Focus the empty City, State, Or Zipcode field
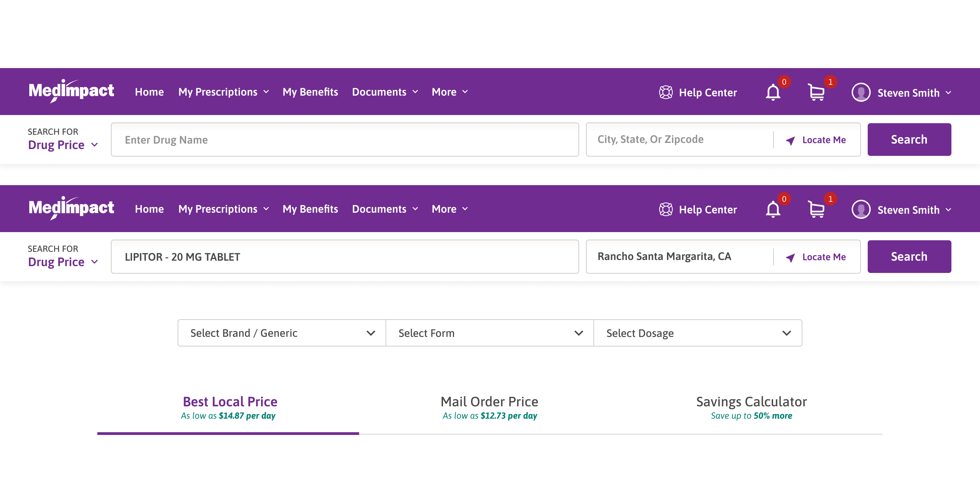 (680, 140)
